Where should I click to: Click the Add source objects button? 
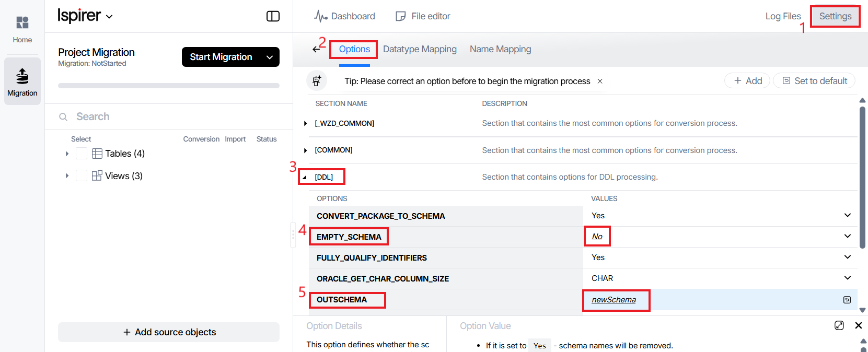pyautogui.click(x=169, y=332)
